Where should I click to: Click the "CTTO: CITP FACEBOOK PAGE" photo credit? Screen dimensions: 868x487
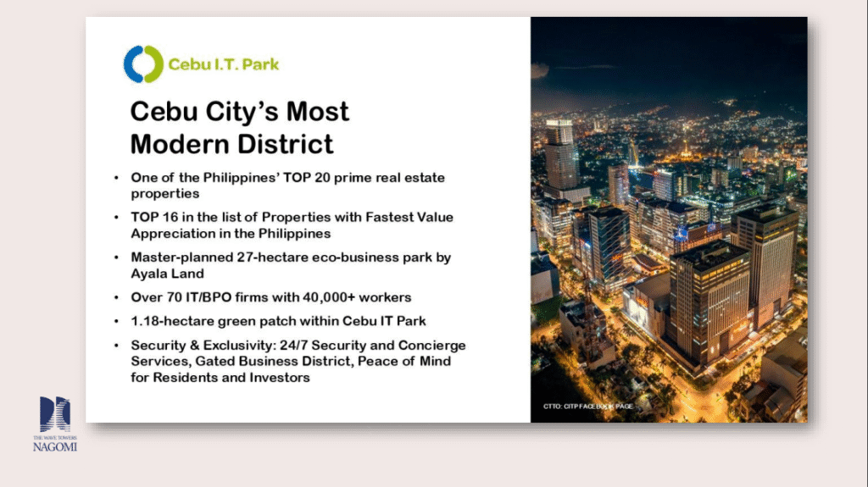pyautogui.click(x=588, y=407)
